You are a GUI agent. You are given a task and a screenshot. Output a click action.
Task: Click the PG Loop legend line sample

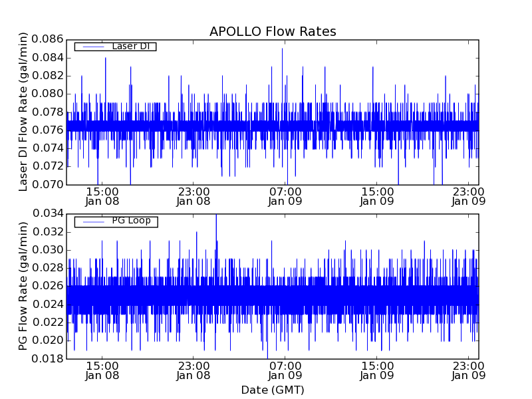(x=93, y=222)
